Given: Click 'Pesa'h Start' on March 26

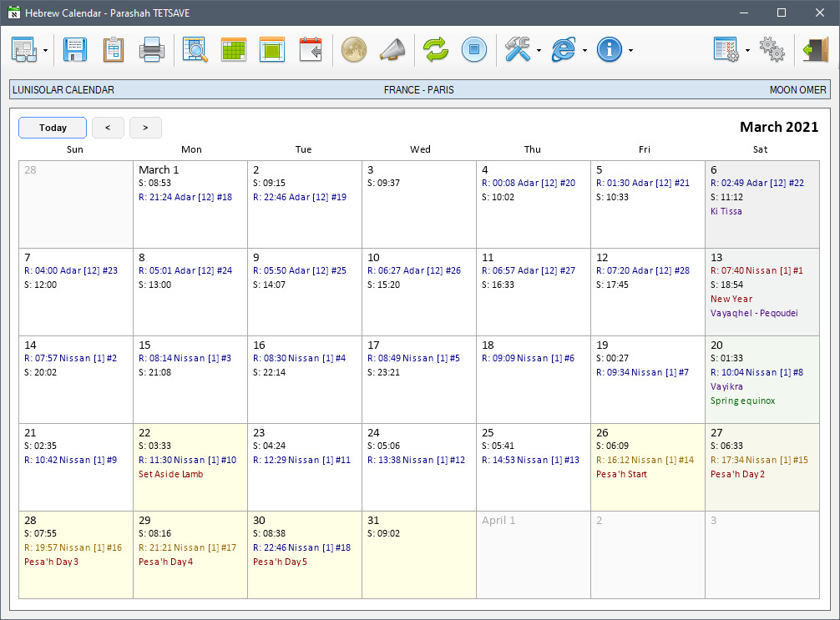Looking at the screenshot, I should 621,474.
